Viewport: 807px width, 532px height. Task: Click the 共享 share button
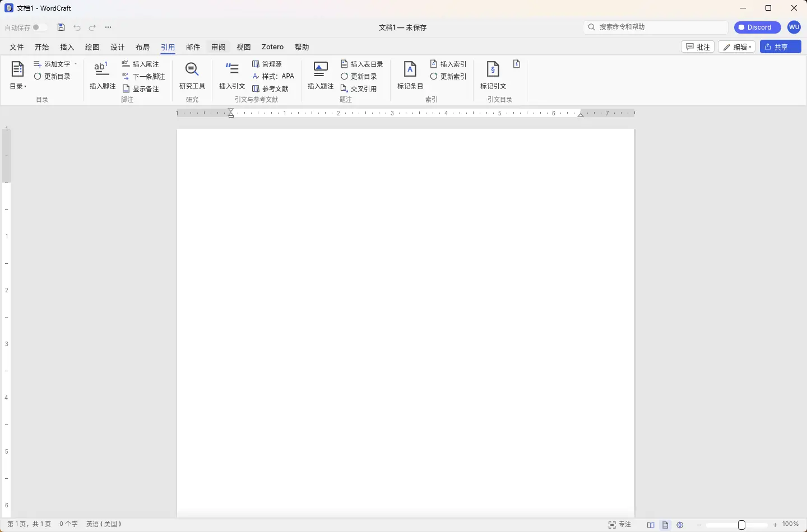[781, 47]
